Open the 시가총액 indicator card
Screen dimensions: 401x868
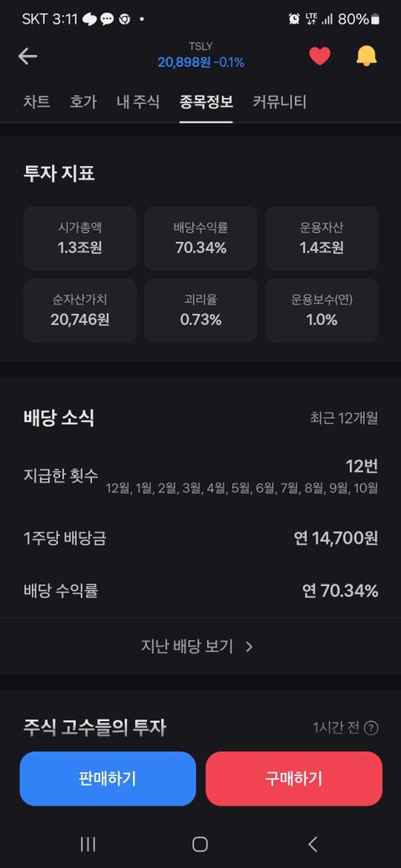pos(79,238)
